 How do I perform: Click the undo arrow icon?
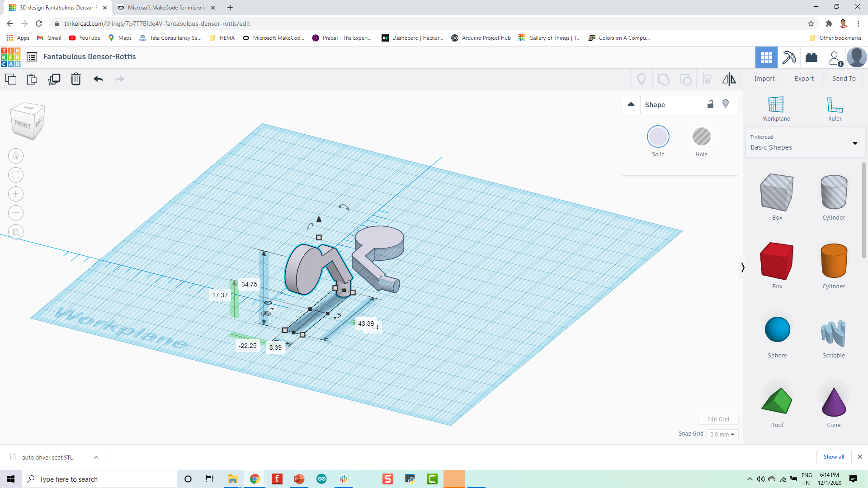[98, 79]
